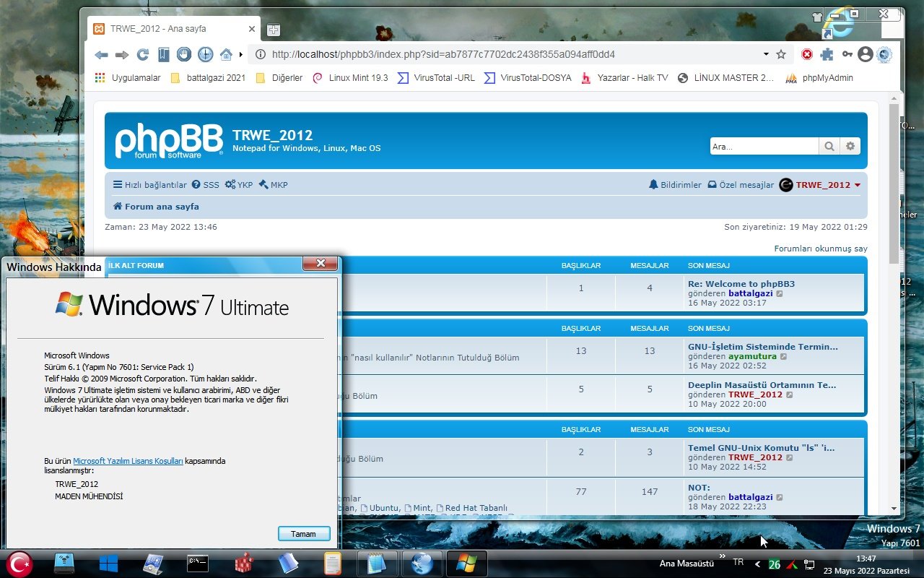Open the new tab button
The width and height of the screenshot is (924, 578).
pos(273,30)
